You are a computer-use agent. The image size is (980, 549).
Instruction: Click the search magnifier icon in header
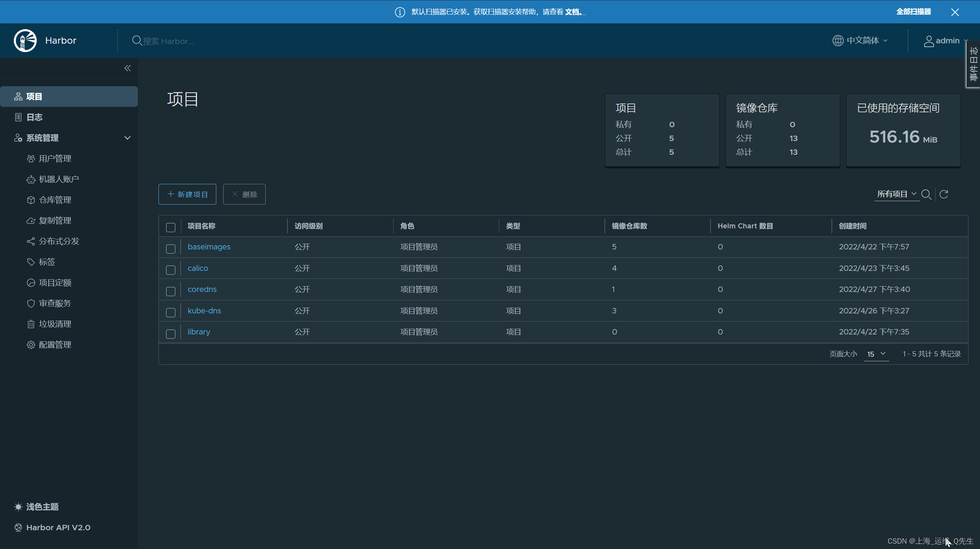137,41
